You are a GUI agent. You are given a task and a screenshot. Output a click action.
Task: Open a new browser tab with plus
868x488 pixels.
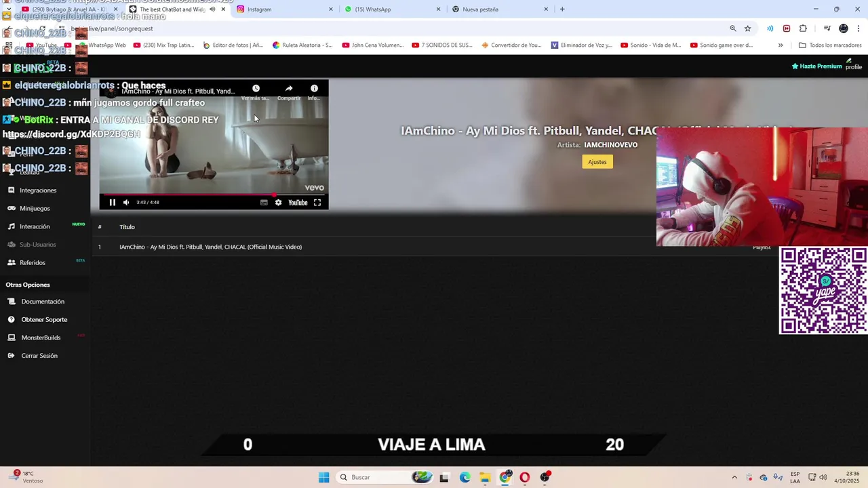click(x=562, y=9)
